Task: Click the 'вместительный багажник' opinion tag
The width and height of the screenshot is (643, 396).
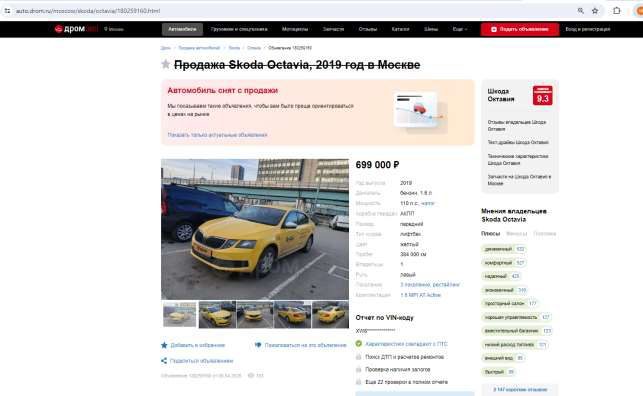Action: pyautogui.click(x=518, y=330)
